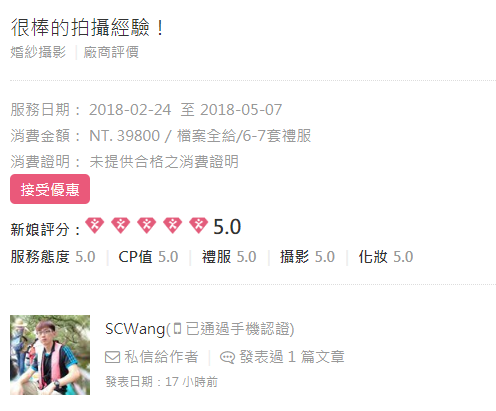Click the 攝影 5.0 score
Viewport: 496px width, 411px height.
pos(307,257)
